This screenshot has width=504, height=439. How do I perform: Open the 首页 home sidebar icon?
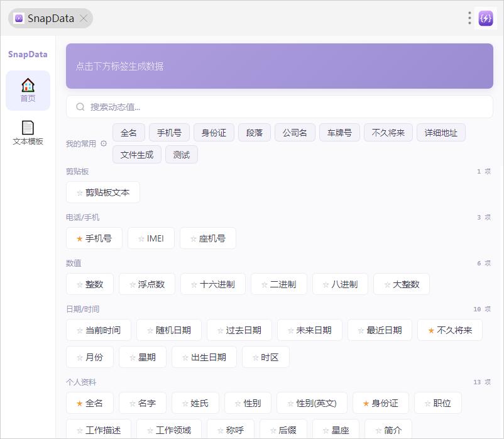28,91
